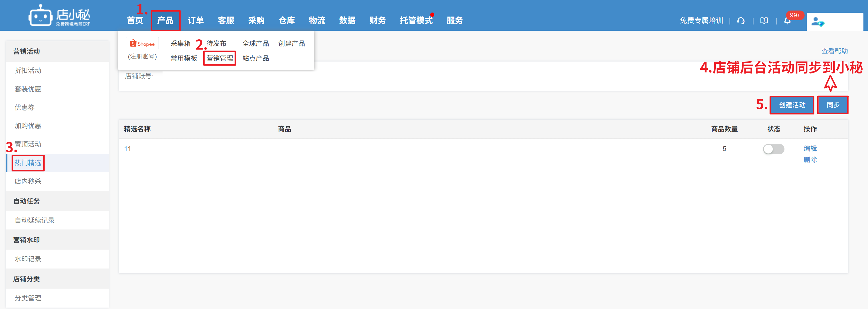Open 免费专属培训 link
Screen dimensions: 868x309
click(701, 21)
